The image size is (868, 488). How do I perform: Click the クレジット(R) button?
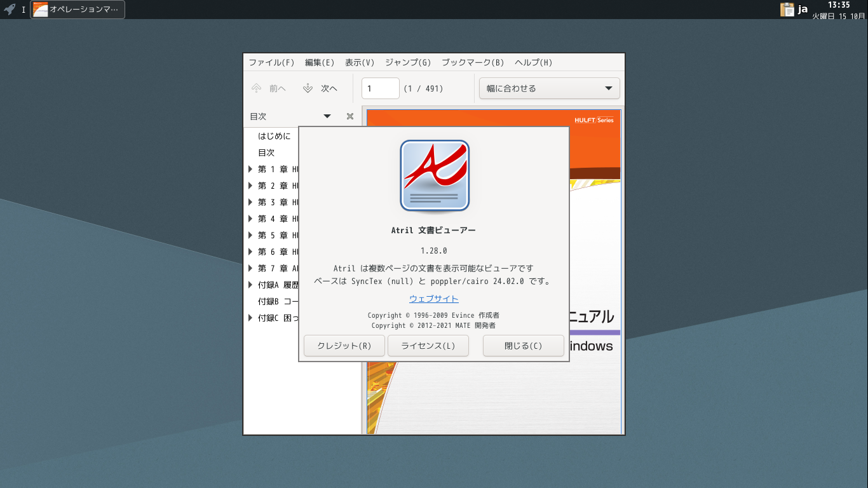344,346
